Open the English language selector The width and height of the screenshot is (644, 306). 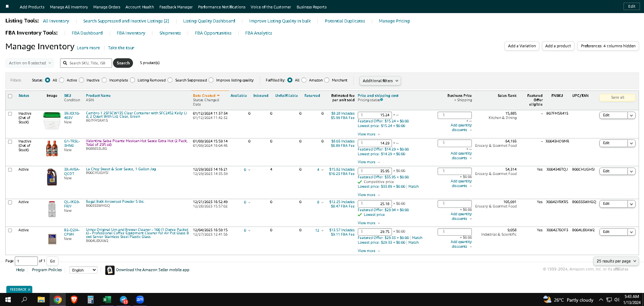[83, 270]
